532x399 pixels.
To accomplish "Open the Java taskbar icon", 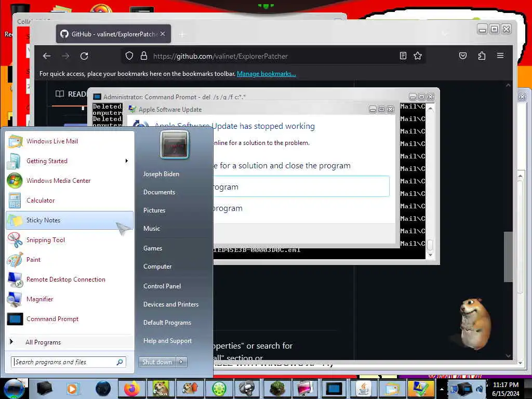I will pos(363,389).
